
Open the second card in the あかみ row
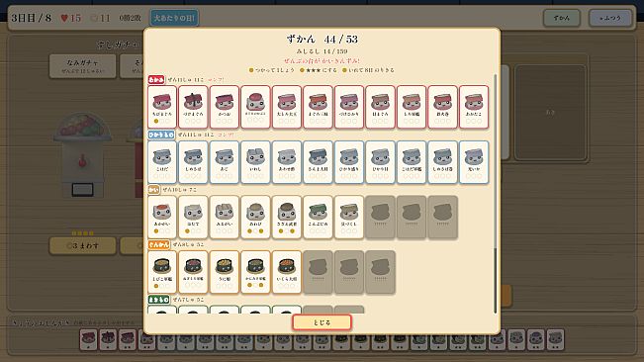(x=194, y=107)
